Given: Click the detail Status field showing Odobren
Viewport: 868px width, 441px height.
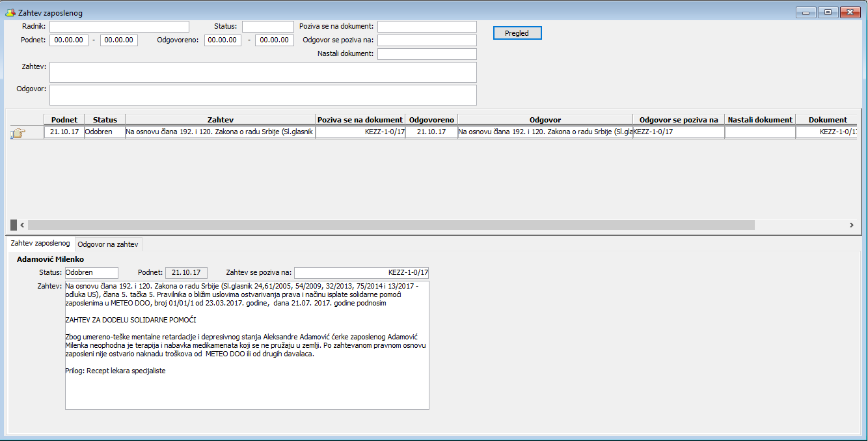Looking at the screenshot, I should coord(92,273).
